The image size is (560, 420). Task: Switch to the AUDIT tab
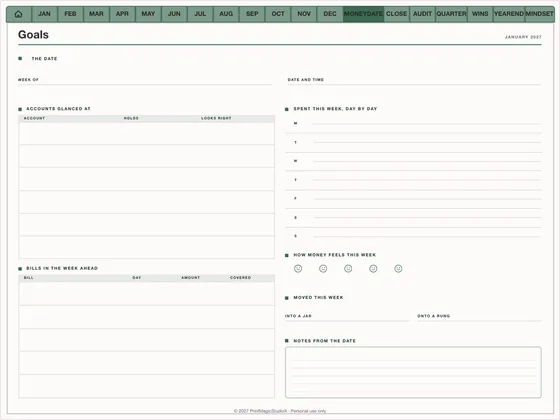[422, 14]
